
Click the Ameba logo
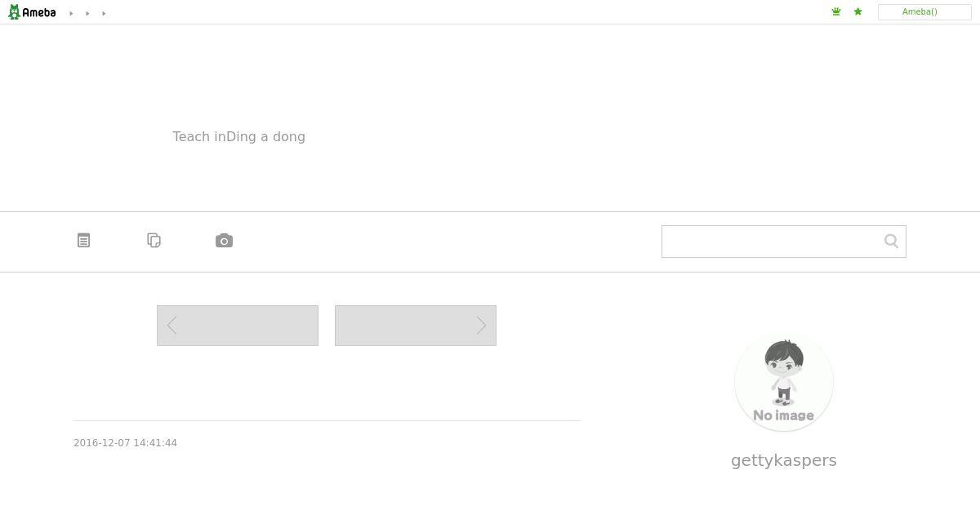coord(32,12)
